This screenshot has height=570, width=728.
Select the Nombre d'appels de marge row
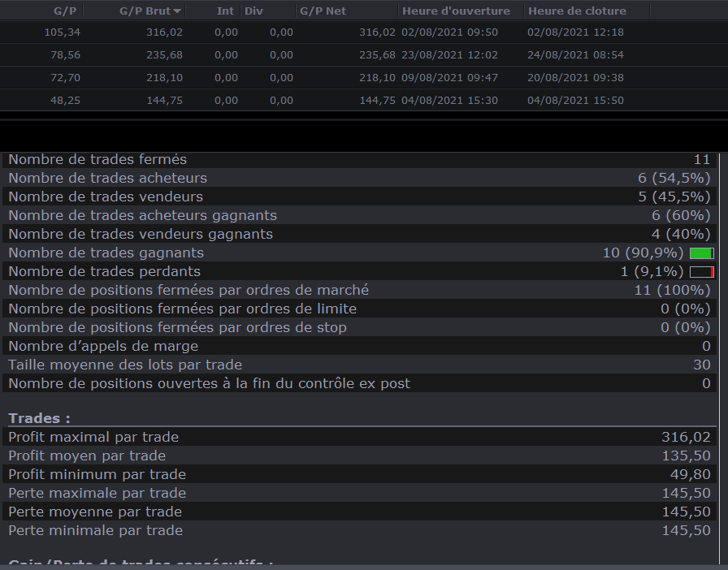[x=359, y=346]
